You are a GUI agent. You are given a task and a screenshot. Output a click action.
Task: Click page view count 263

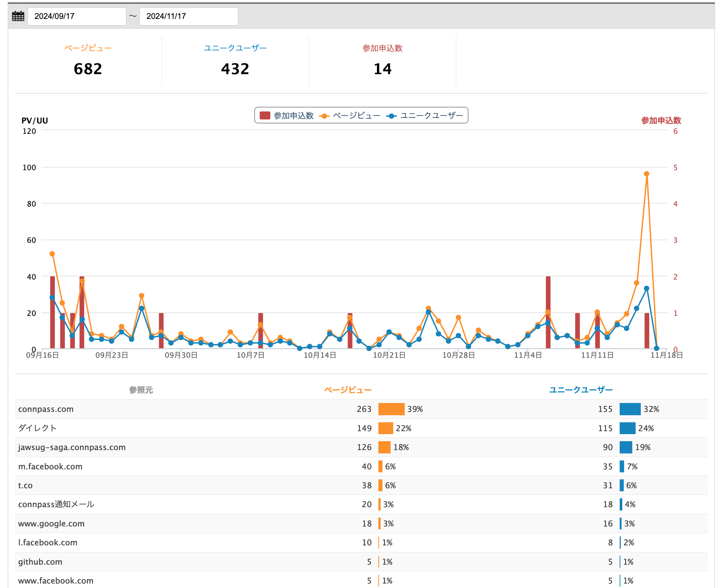pyautogui.click(x=364, y=409)
